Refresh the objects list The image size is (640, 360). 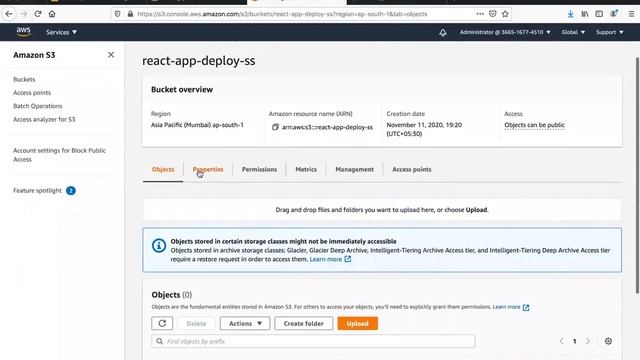pyautogui.click(x=162, y=323)
